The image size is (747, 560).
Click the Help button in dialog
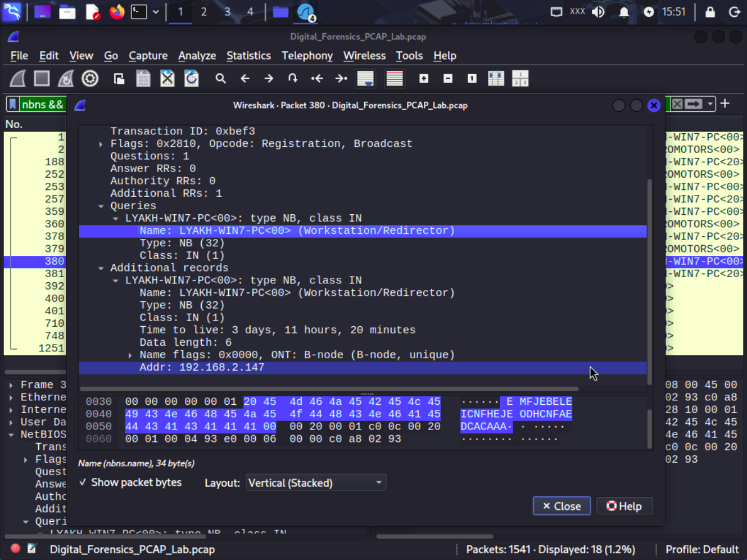click(x=624, y=506)
